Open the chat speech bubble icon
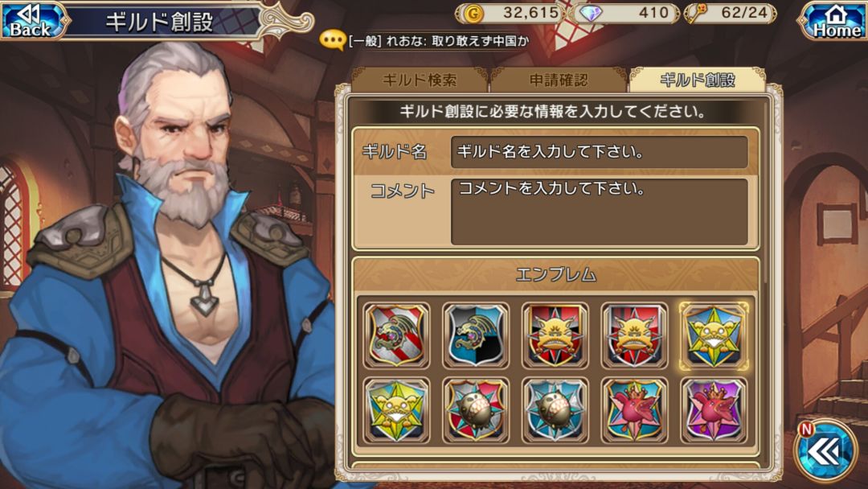The image size is (868, 489). (333, 40)
